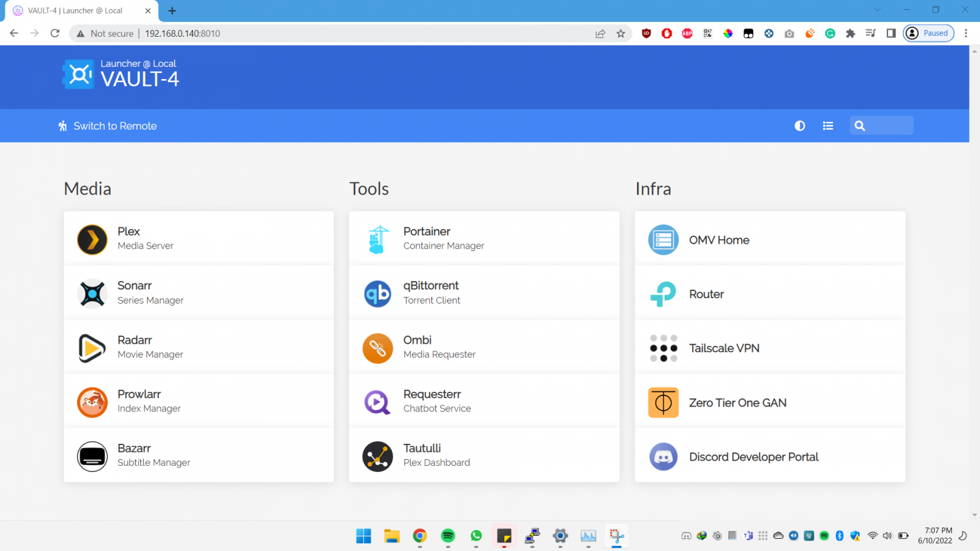Viewport: 980px width, 551px height.
Task: Open the OMV Home label
Action: point(719,240)
